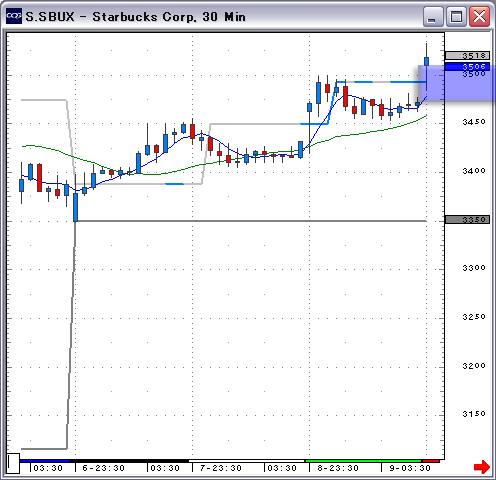
Task: Select the 3518 price label
Action: click(x=467, y=55)
